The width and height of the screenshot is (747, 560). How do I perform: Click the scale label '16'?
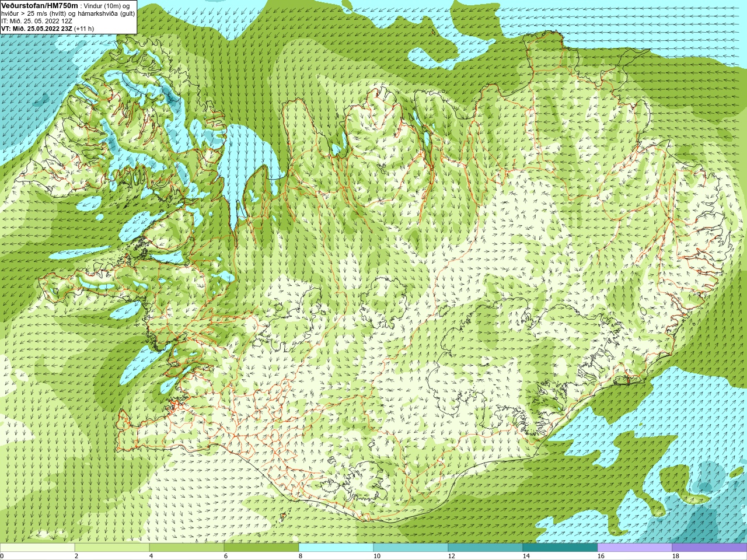tap(601, 556)
